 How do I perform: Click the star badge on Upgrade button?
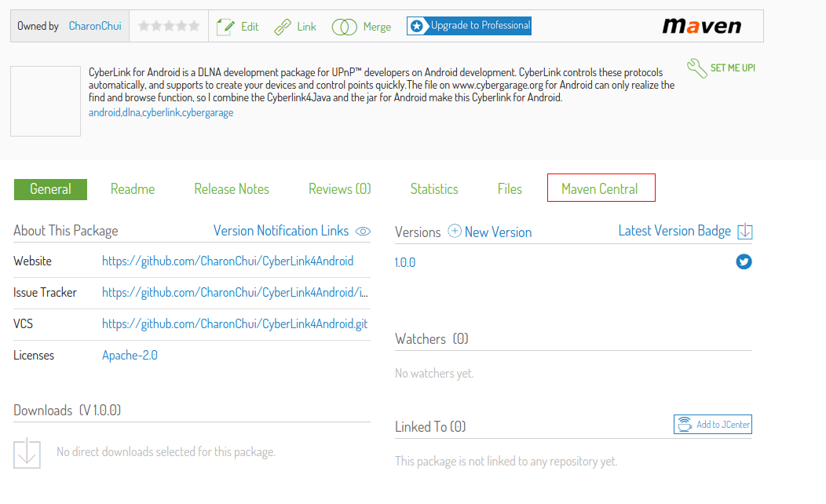417,26
